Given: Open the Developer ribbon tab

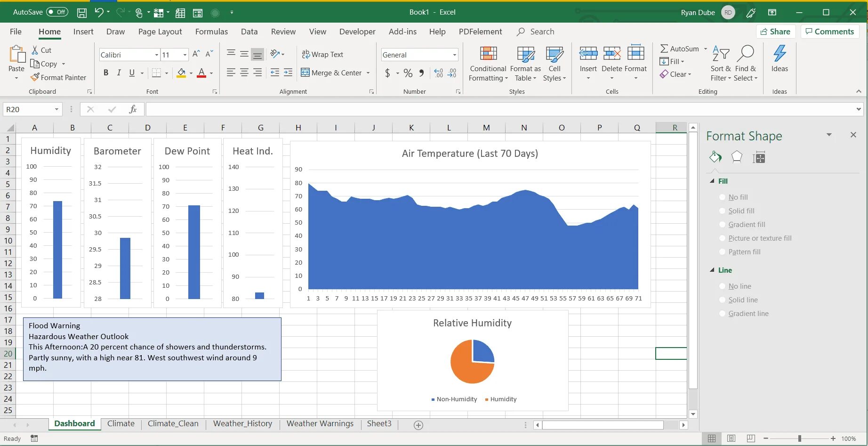Looking at the screenshot, I should tap(357, 32).
